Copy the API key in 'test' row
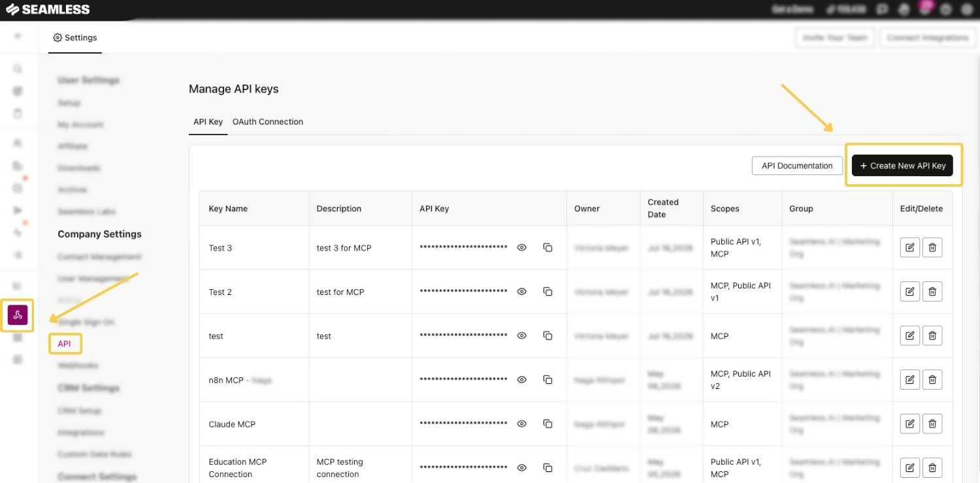980x483 pixels. point(547,335)
